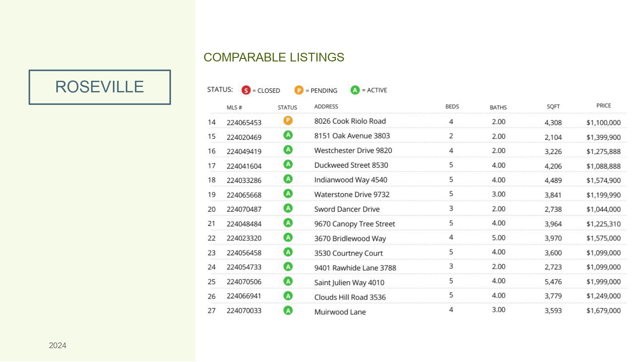Click MLS number 224020469
Viewport: 644px width, 362px height.
point(244,137)
